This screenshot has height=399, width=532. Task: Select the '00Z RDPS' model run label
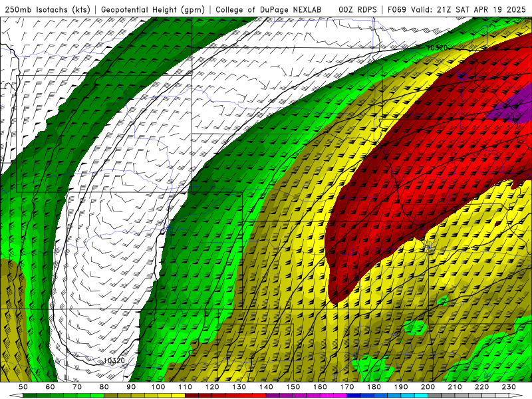357,9
